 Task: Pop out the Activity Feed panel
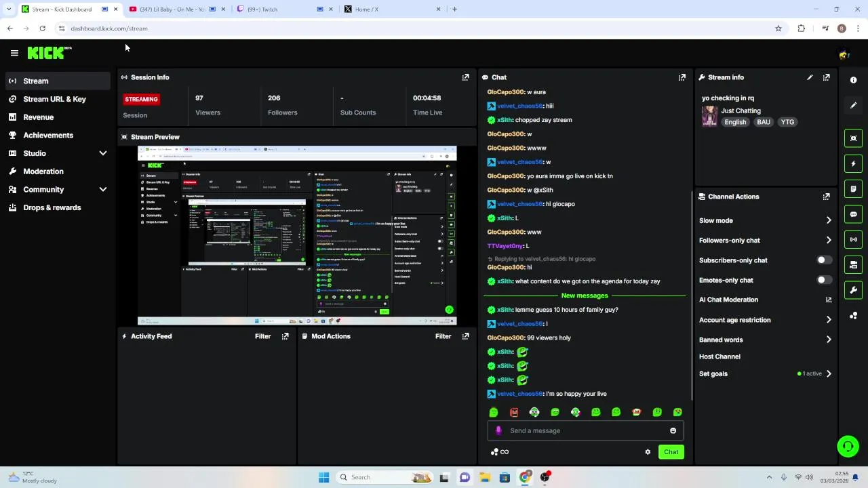point(285,336)
